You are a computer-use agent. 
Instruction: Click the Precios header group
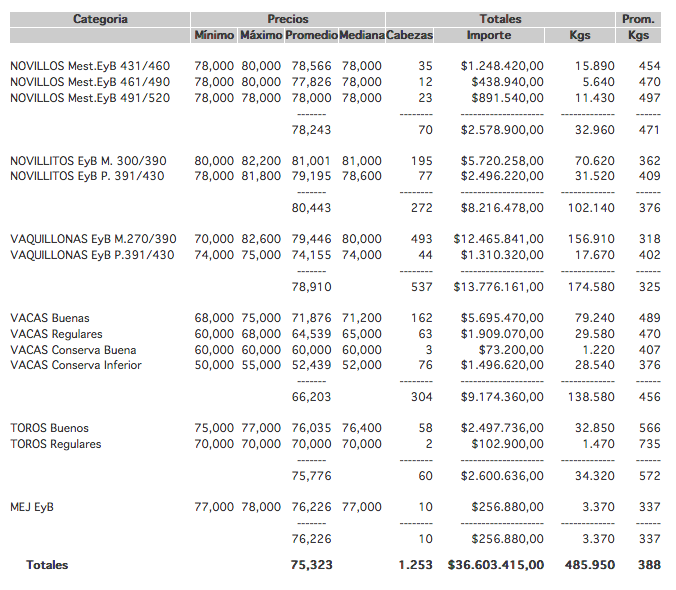pyautogui.click(x=288, y=19)
